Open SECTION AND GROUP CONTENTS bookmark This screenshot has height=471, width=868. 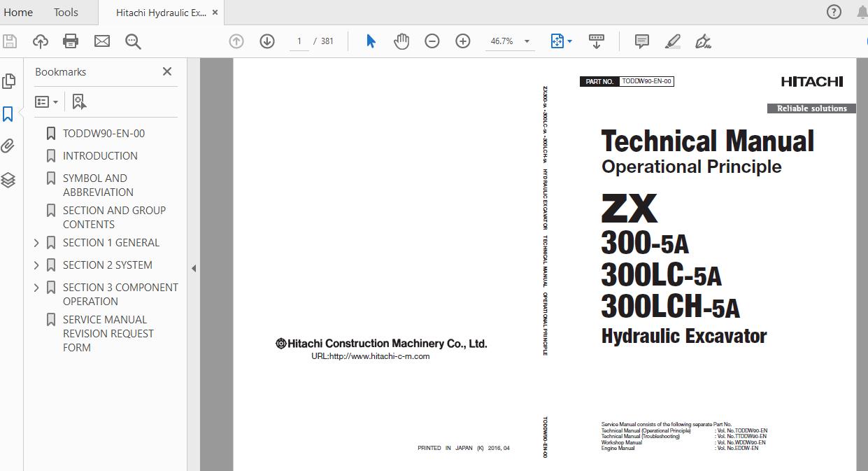pyautogui.click(x=114, y=218)
